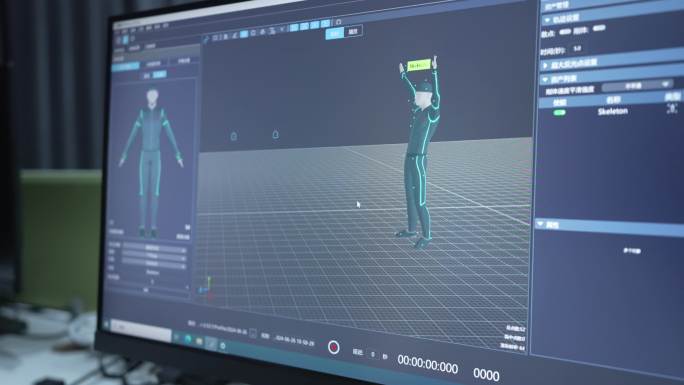Collapse the trajectory settings section at top
Viewport: 684px width, 385px height.
(x=547, y=20)
